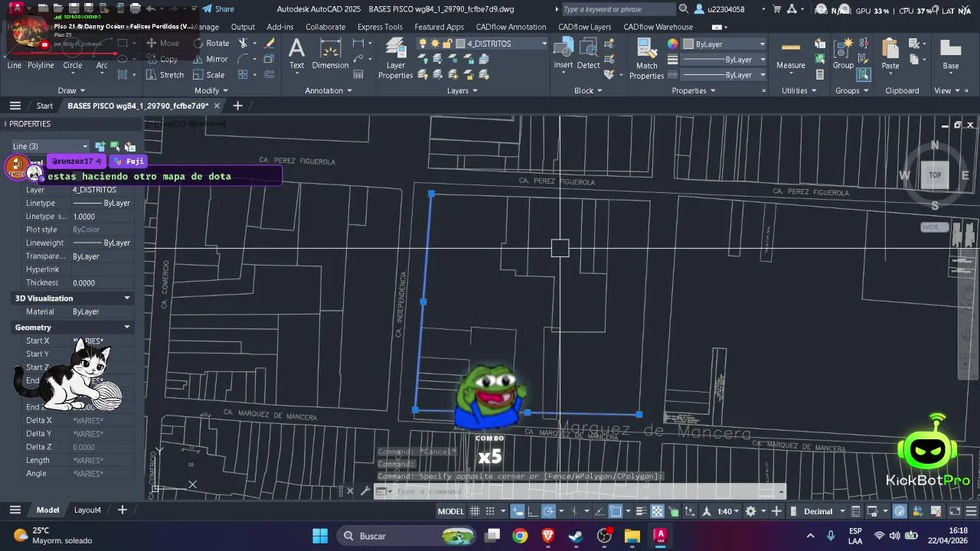
Task: Select the Scale tool
Action: coord(209,75)
